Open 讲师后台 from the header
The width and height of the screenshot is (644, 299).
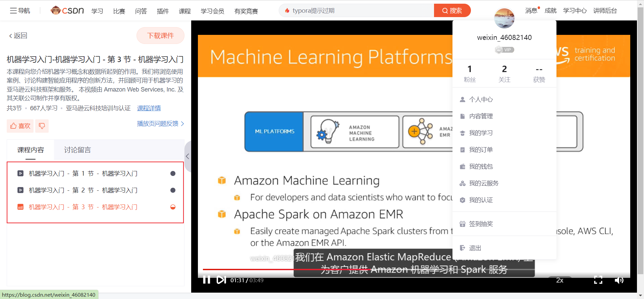click(605, 10)
